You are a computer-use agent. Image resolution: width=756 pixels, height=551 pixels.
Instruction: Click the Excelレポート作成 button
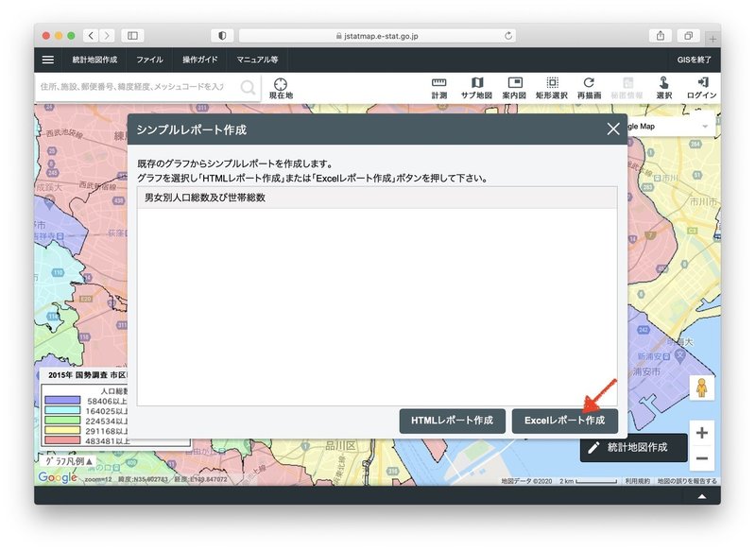pos(564,421)
